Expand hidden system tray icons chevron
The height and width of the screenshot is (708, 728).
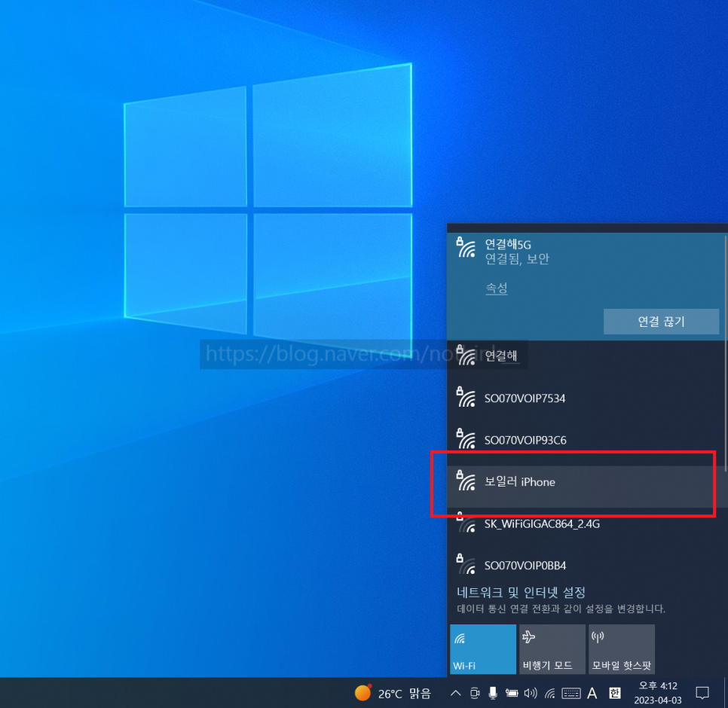[455, 693]
